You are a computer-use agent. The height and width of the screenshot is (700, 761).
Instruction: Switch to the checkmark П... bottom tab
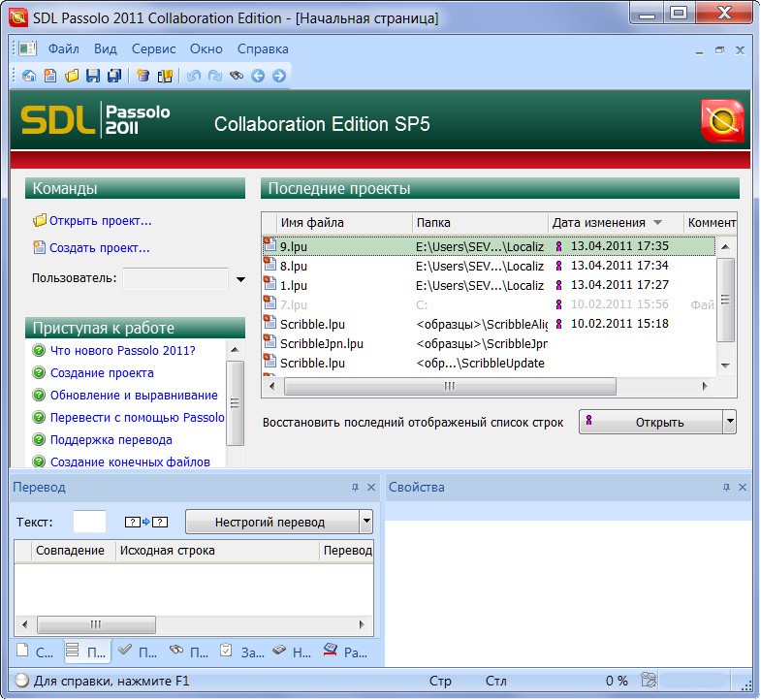[139, 652]
